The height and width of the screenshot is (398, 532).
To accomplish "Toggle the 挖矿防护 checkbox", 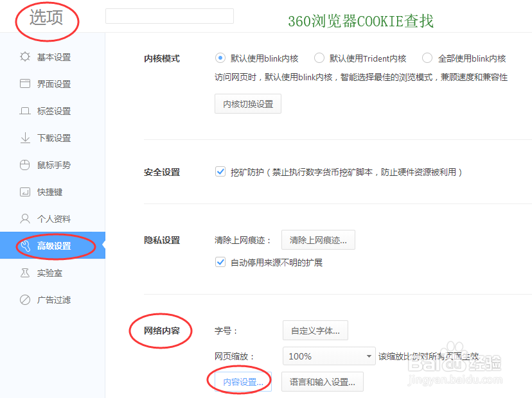I will (x=220, y=171).
